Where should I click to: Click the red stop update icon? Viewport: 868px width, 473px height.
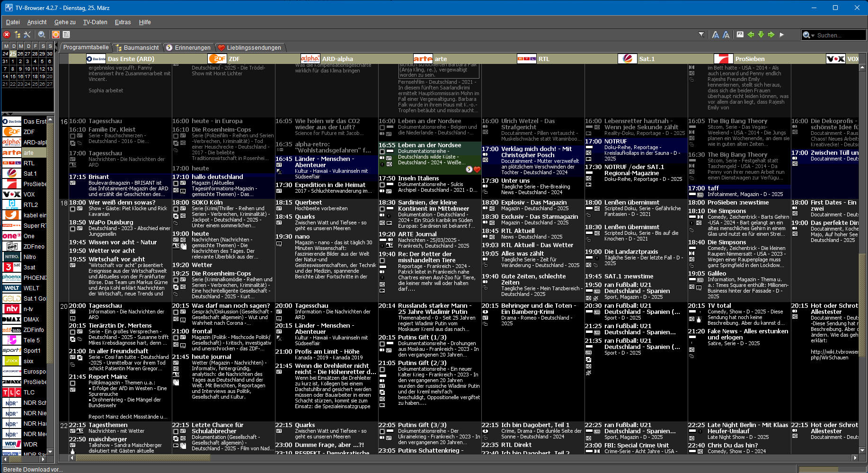click(x=7, y=35)
